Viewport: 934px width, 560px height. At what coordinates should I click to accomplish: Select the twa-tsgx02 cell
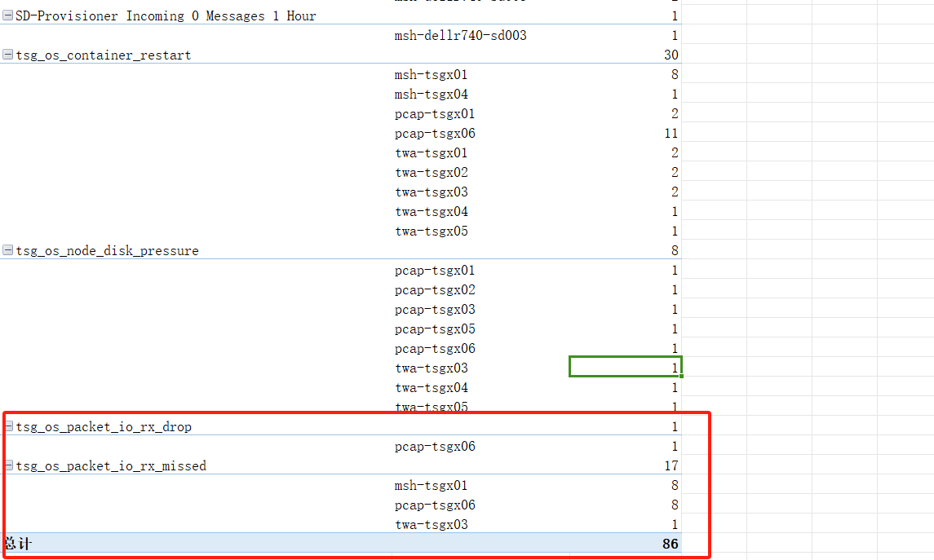[x=432, y=173]
